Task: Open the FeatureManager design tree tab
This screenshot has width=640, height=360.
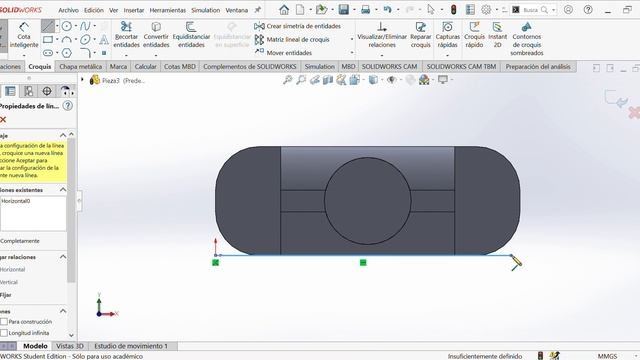Action: (x=10, y=91)
